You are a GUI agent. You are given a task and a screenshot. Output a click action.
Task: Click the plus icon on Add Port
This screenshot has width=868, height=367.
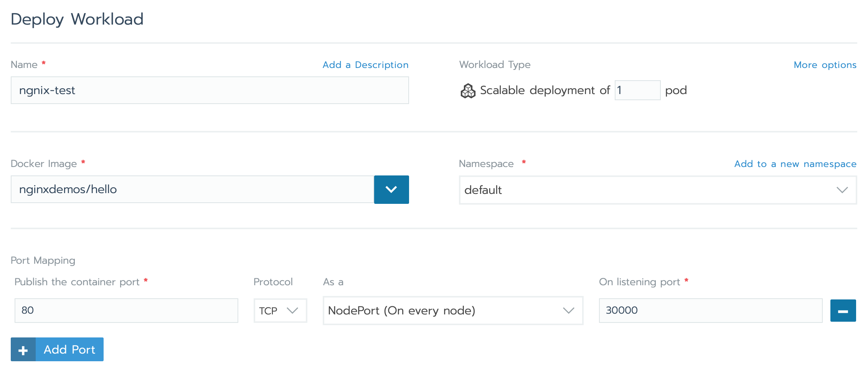click(23, 350)
